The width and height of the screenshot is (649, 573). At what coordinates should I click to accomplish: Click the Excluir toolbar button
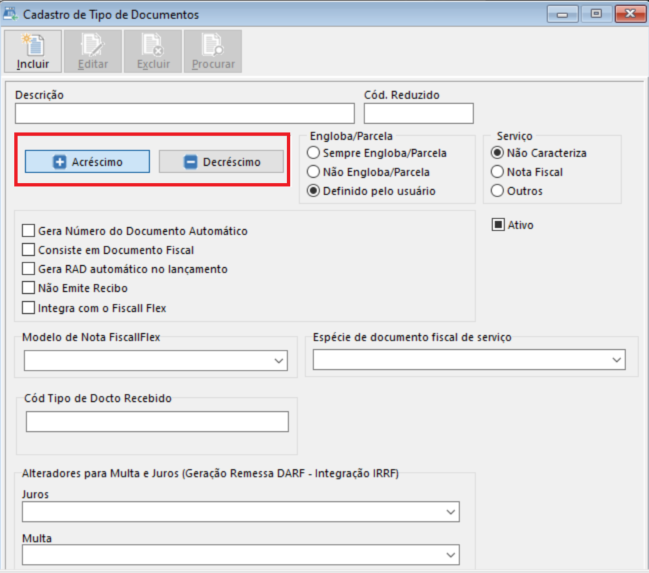point(153,51)
